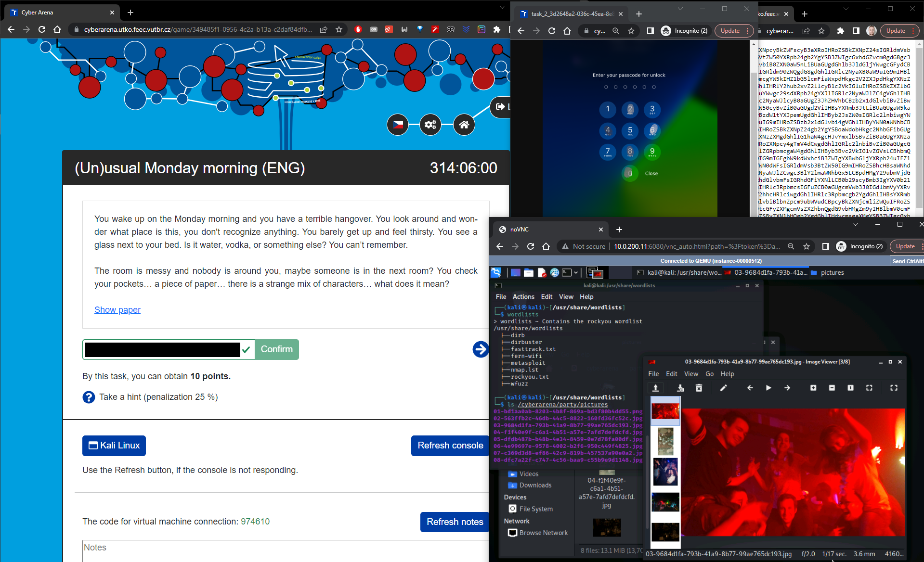The width and height of the screenshot is (924, 562).
Task: Click the Kali Linux button
Action: point(114,446)
